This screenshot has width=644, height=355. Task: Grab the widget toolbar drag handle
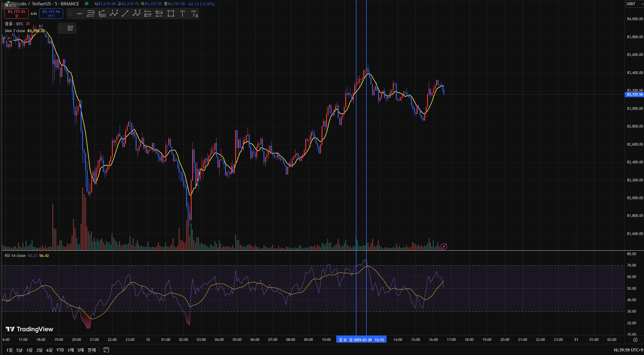(61, 29)
